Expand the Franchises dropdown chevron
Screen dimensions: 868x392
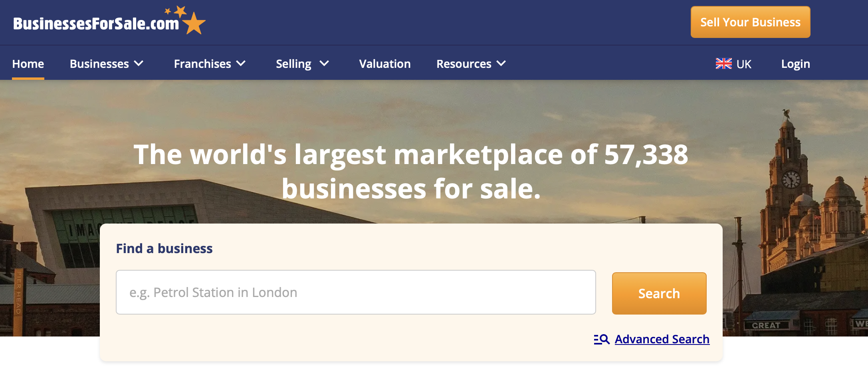pos(241,63)
